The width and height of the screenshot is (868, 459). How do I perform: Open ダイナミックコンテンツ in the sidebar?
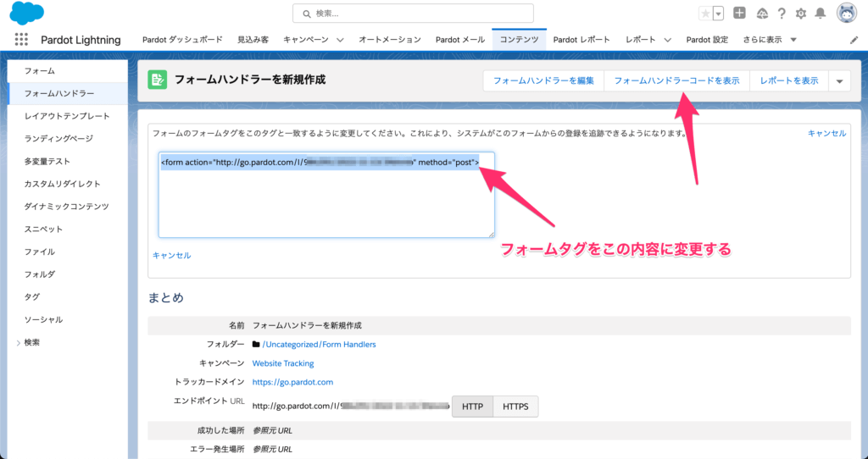[68, 207]
